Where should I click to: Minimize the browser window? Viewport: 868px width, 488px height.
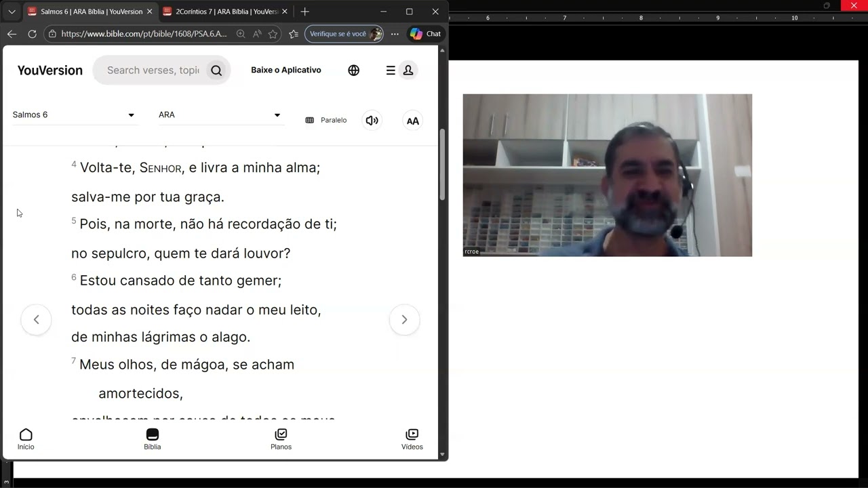point(383,12)
